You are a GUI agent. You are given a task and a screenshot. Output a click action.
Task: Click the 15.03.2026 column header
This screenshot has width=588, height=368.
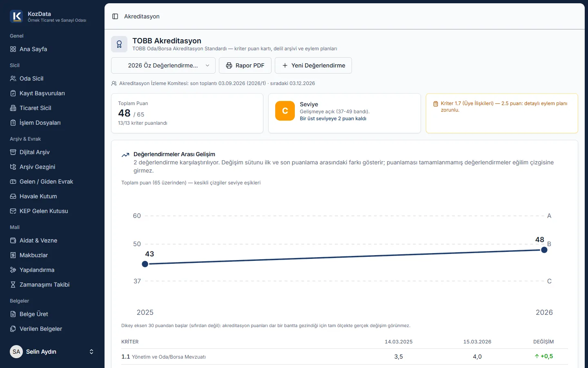click(477, 342)
